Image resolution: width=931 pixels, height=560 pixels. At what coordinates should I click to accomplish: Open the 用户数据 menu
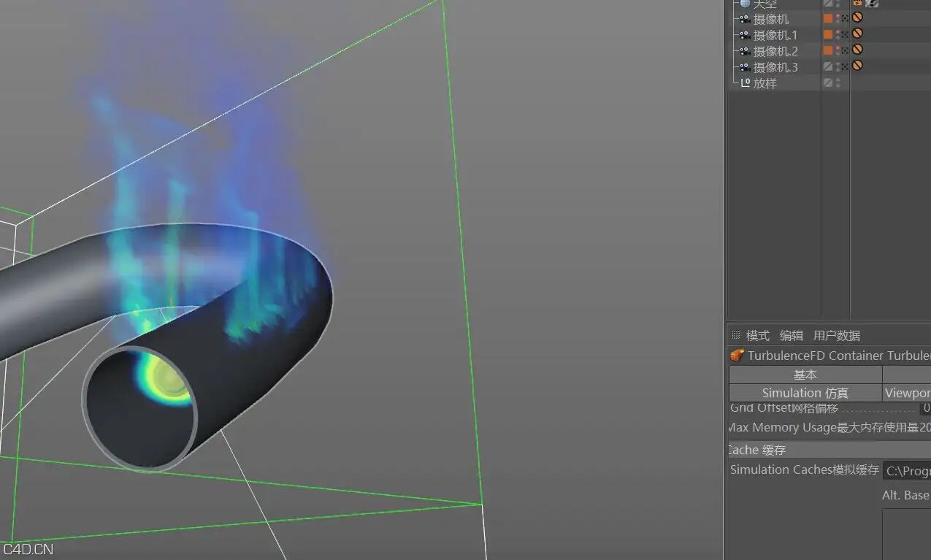(837, 335)
